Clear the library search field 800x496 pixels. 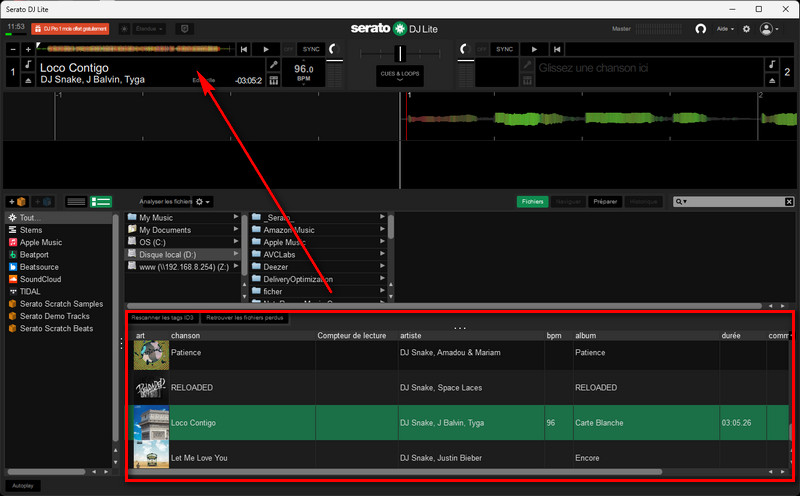pyautogui.click(x=789, y=202)
